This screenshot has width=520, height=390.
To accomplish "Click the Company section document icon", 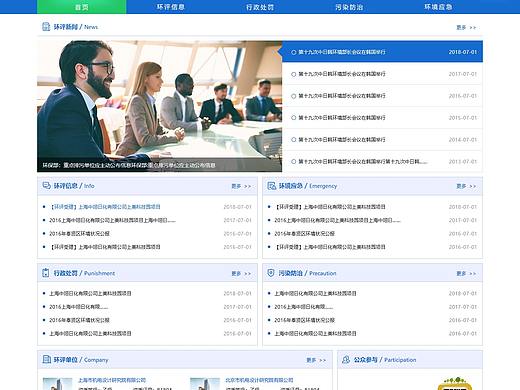I will pyautogui.click(x=46, y=359).
